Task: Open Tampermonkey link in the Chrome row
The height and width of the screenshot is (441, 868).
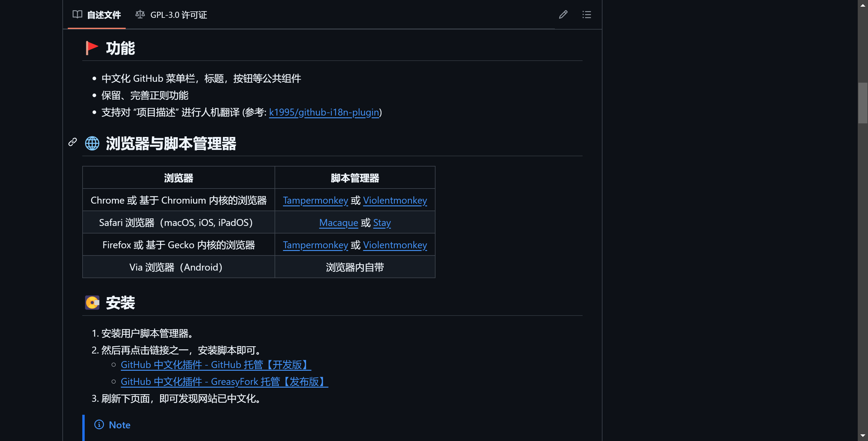Action: 315,200
